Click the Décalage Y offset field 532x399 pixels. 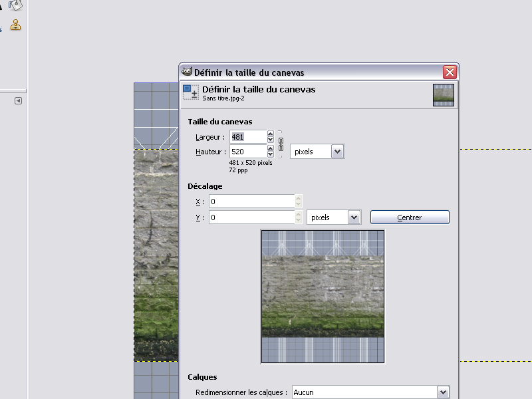tap(252, 217)
